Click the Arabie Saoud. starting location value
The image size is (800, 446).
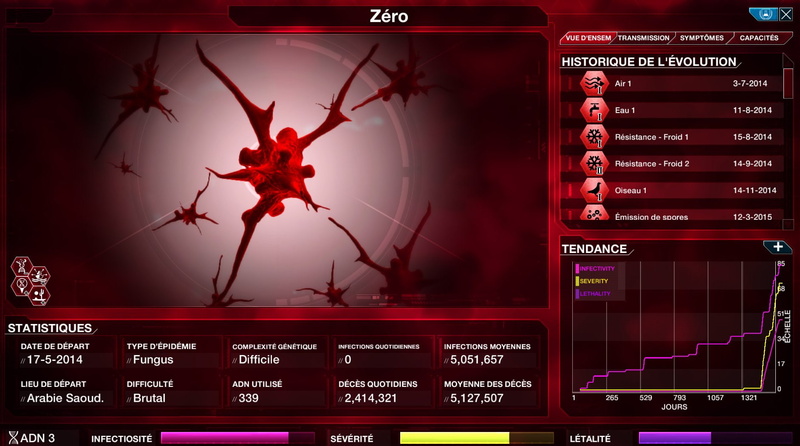[x=65, y=398]
